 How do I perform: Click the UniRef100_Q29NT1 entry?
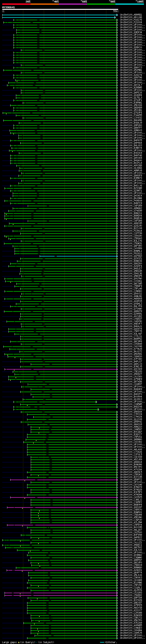pos(131,191)
